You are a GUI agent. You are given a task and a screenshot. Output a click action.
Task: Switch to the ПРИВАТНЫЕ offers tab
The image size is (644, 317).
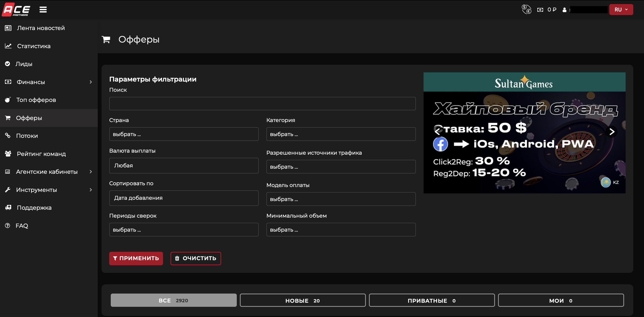pyautogui.click(x=432, y=300)
